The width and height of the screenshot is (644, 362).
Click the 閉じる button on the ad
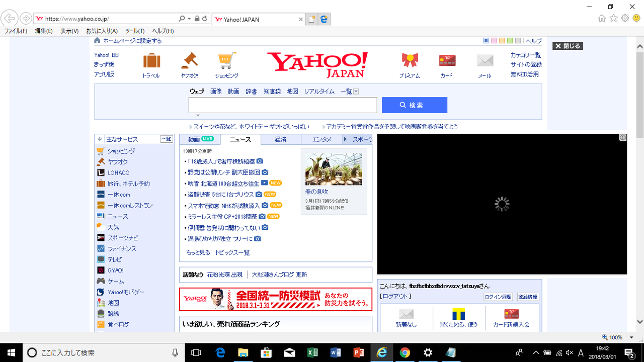click(568, 46)
